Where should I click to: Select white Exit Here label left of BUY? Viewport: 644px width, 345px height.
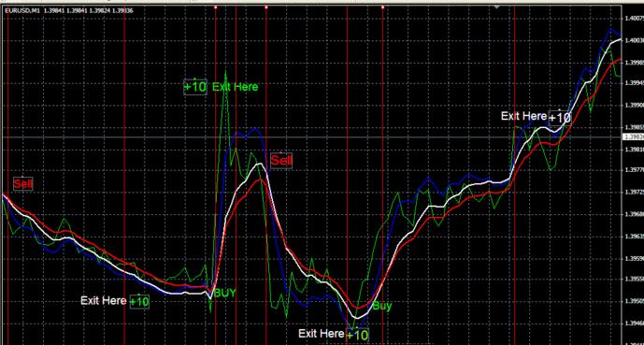pyautogui.click(x=104, y=301)
